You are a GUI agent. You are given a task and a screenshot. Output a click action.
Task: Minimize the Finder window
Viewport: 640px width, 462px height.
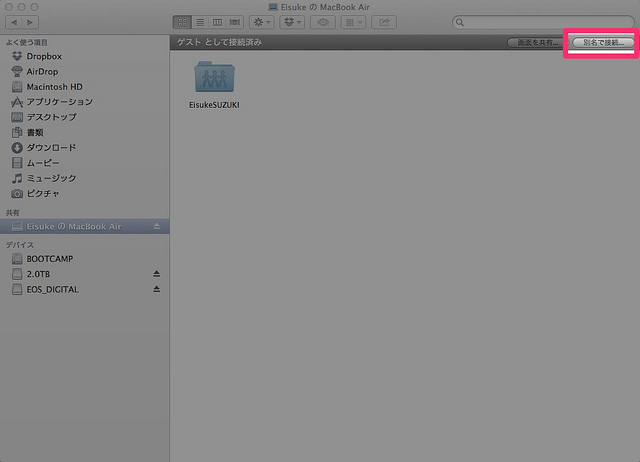click(x=22, y=7)
